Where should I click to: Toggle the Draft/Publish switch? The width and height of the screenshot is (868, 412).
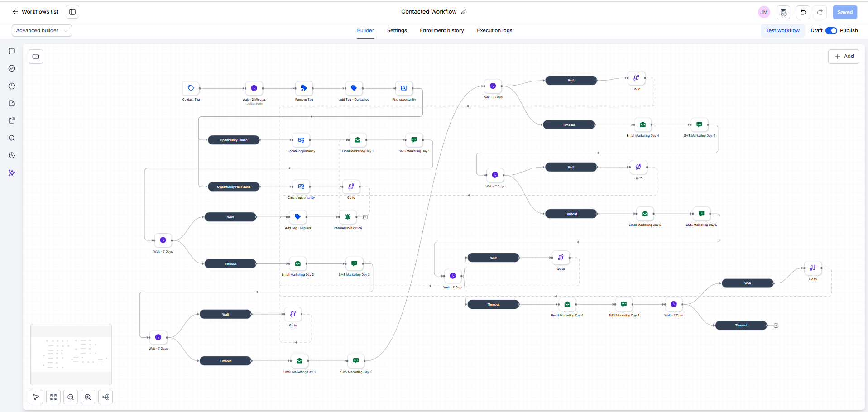831,30
